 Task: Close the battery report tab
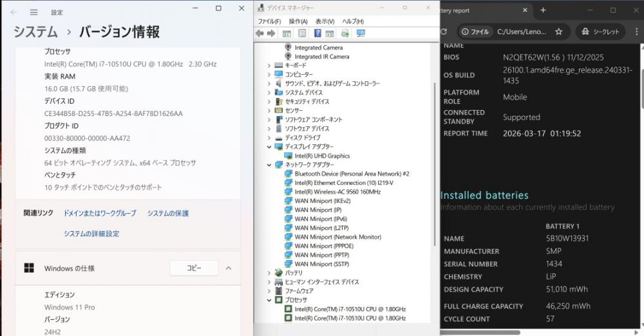[x=524, y=10]
